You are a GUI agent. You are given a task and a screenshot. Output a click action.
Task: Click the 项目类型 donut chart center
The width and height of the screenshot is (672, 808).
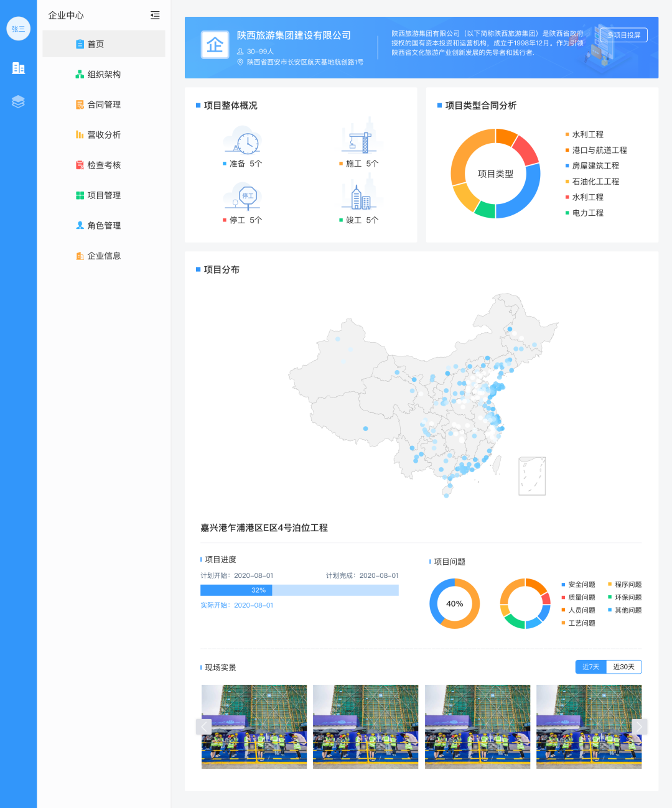(495, 174)
